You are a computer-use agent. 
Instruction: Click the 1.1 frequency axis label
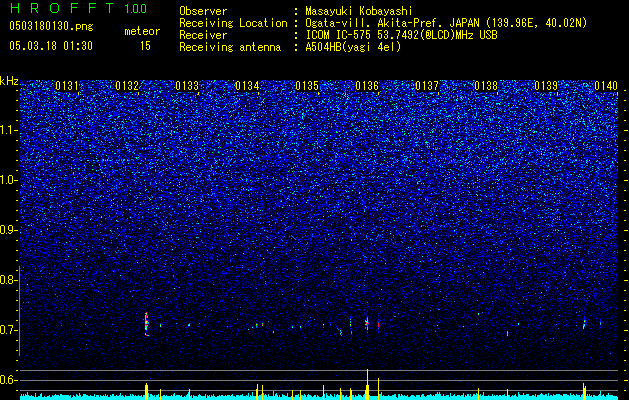8,130
